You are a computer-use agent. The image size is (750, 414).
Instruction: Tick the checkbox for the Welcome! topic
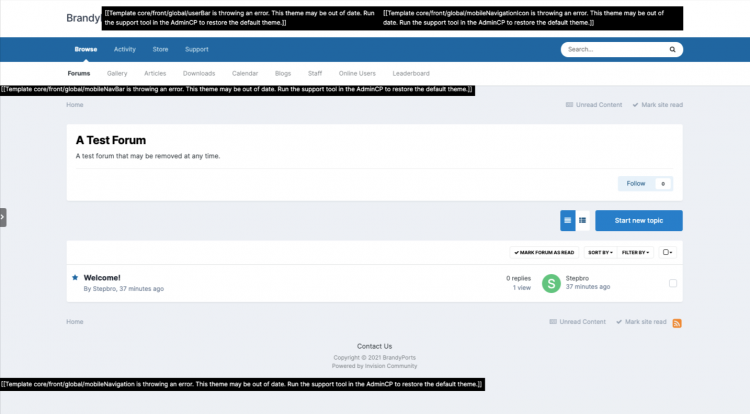[673, 283]
